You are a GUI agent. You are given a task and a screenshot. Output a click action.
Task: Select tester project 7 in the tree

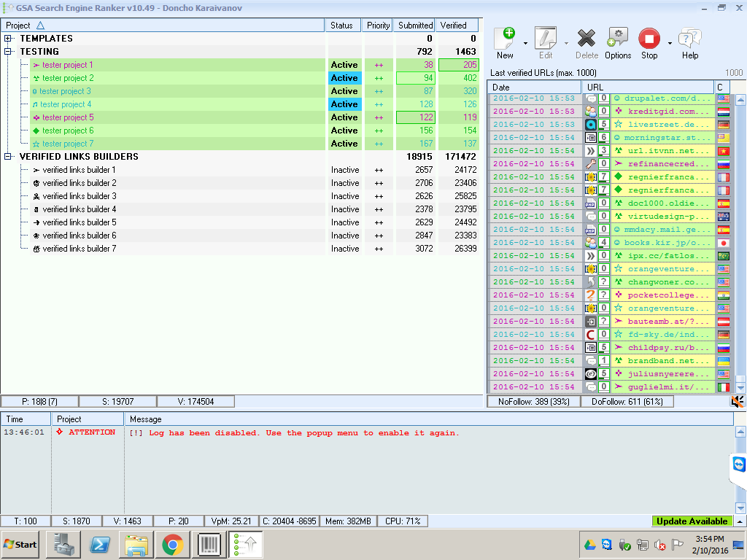click(68, 144)
